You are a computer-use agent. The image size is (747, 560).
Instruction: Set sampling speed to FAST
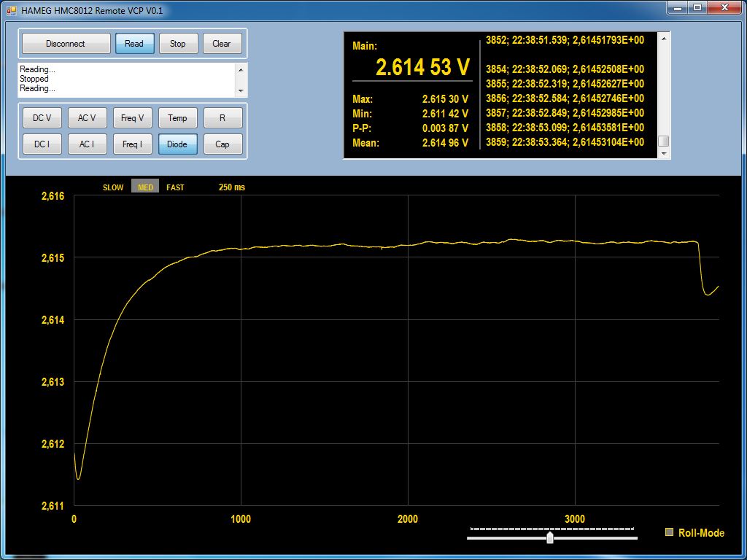(175, 187)
